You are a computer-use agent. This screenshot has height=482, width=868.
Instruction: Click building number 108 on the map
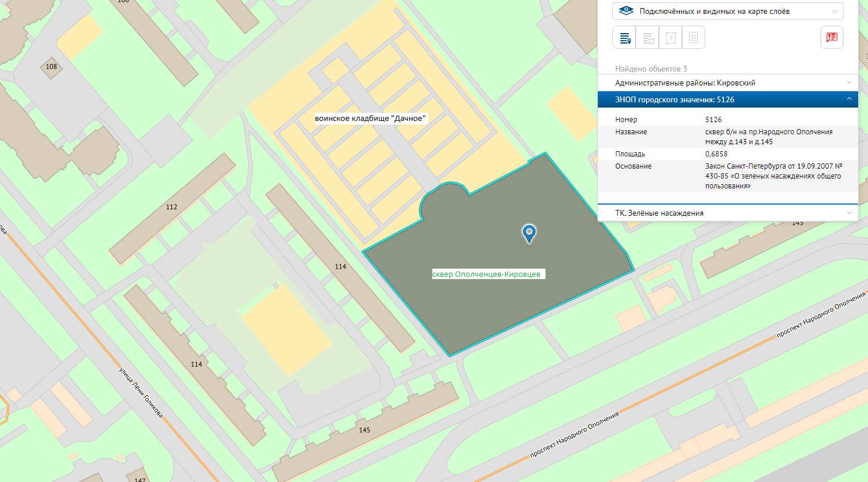(x=52, y=66)
